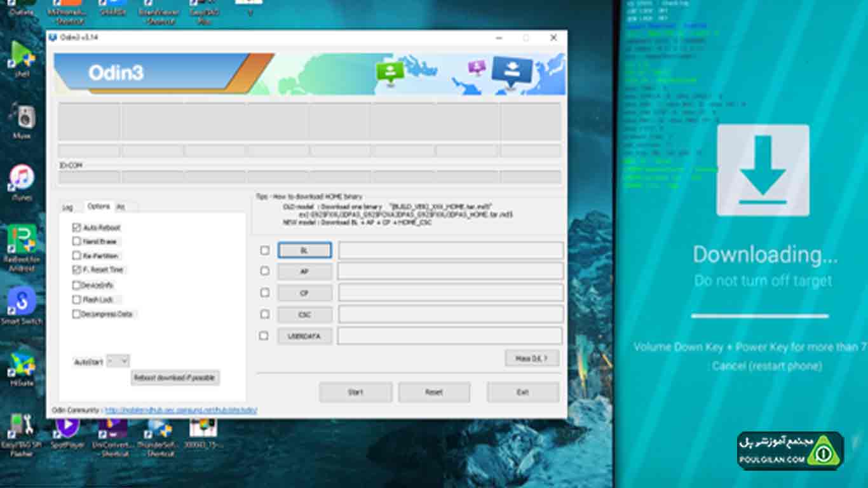Click the Mass D/L button
Image resolution: width=868 pixels, height=488 pixels.
532,358
